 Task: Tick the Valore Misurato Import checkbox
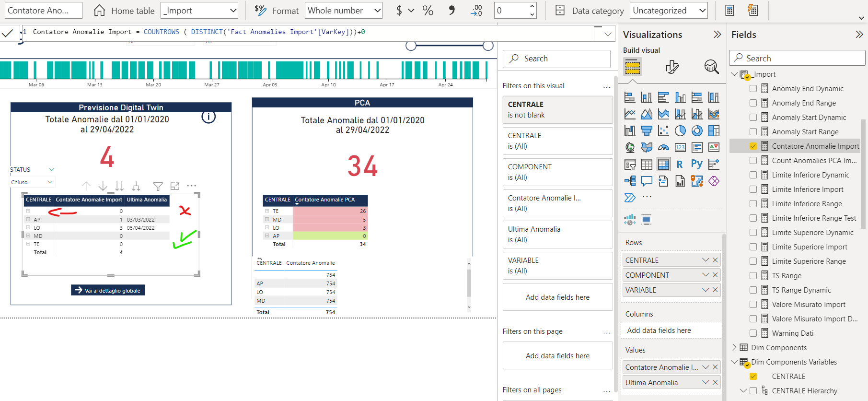tap(753, 305)
